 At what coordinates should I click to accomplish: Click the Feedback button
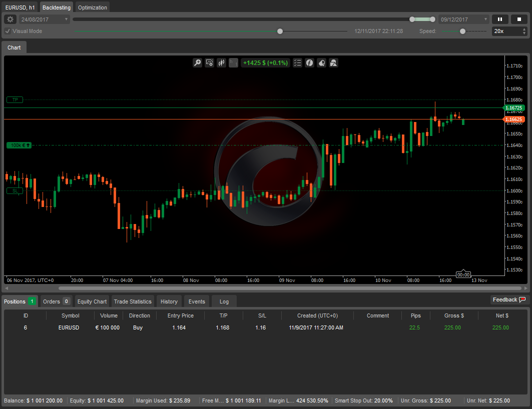(509, 299)
